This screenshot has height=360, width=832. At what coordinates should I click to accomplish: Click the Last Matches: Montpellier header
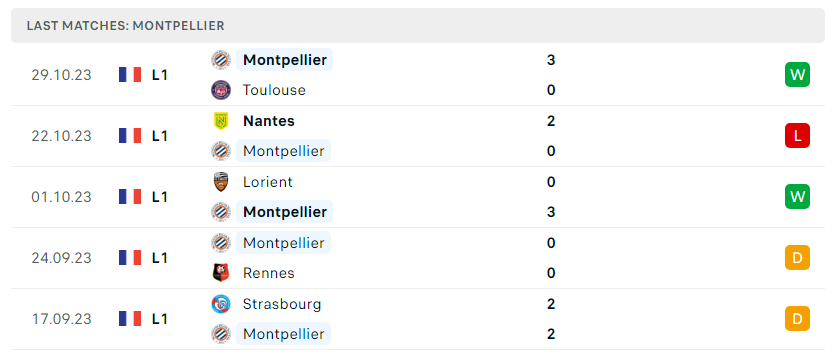pyautogui.click(x=126, y=25)
